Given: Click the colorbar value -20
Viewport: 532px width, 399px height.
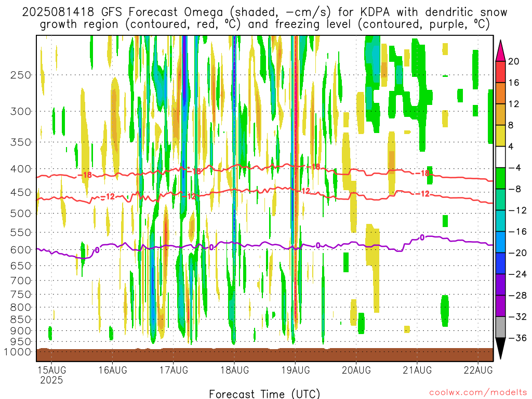Looking at the screenshot, I should point(517,253).
